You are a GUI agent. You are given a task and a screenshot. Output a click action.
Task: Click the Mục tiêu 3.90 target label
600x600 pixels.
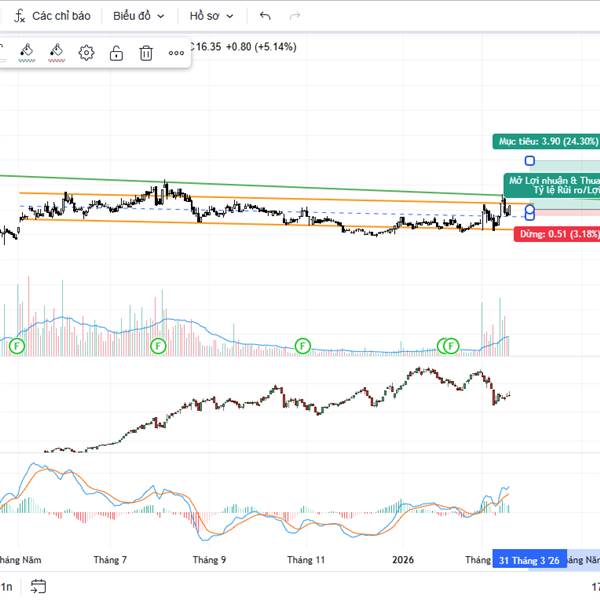pyautogui.click(x=545, y=142)
